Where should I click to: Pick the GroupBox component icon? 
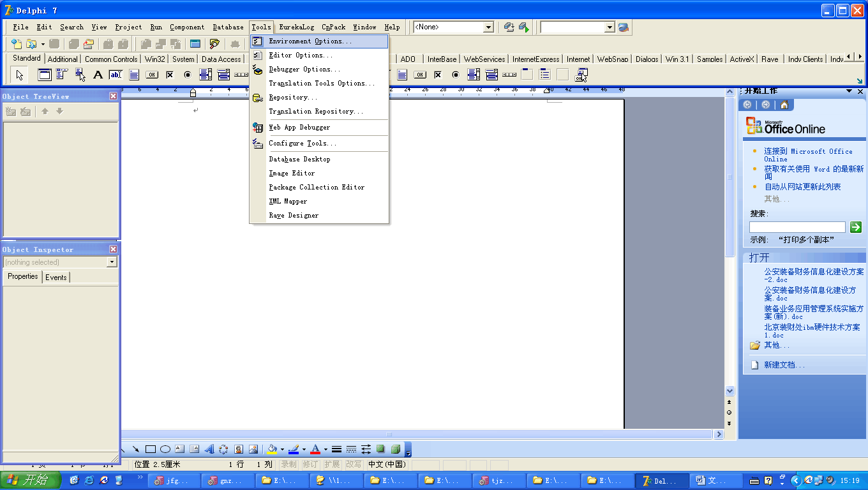[527, 75]
